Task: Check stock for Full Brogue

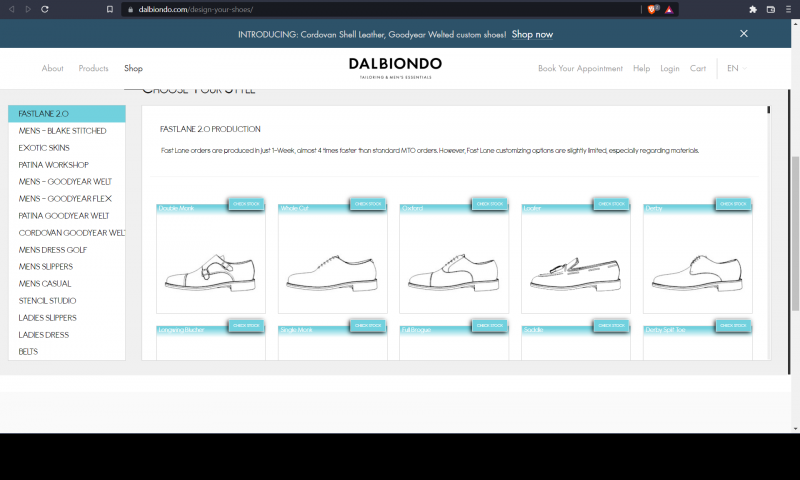Action: click(490, 325)
